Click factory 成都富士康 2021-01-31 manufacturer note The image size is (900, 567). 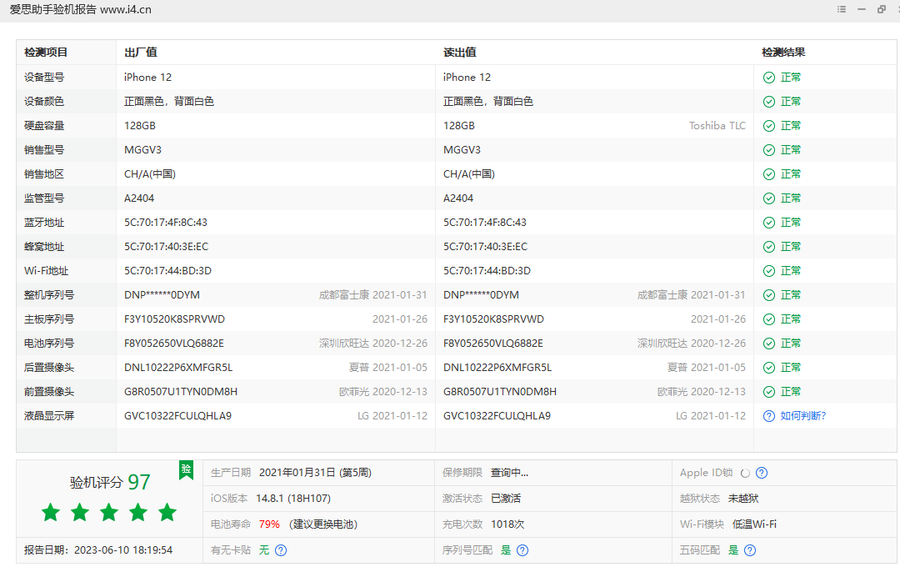(373, 295)
